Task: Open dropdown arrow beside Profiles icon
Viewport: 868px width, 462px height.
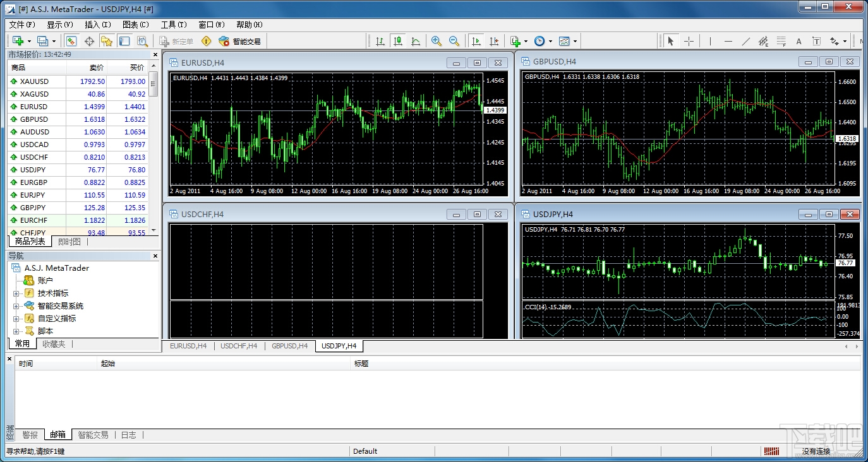Action: click(54, 42)
